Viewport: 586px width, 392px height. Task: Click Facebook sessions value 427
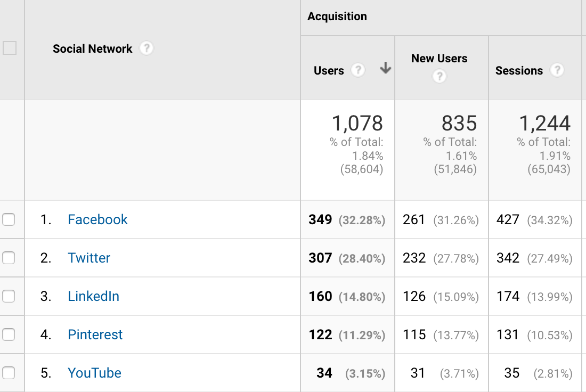click(508, 220)
